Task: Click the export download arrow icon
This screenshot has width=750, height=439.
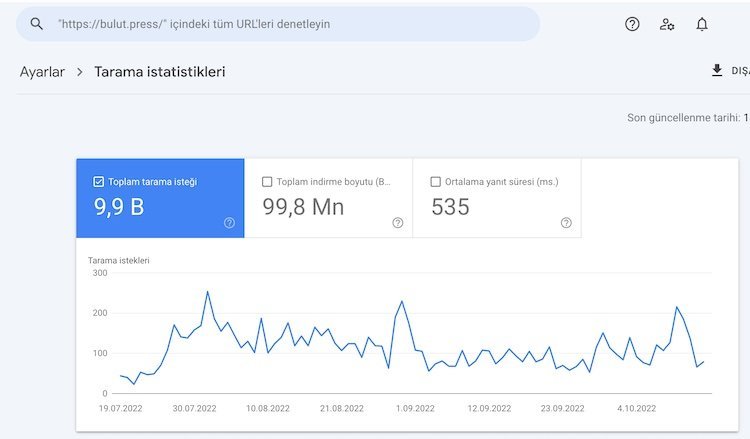Action: coord(716,71)
